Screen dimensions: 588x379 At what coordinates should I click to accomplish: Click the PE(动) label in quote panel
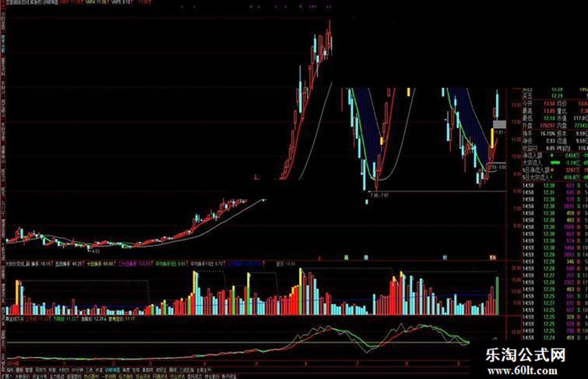pos(564,148)
